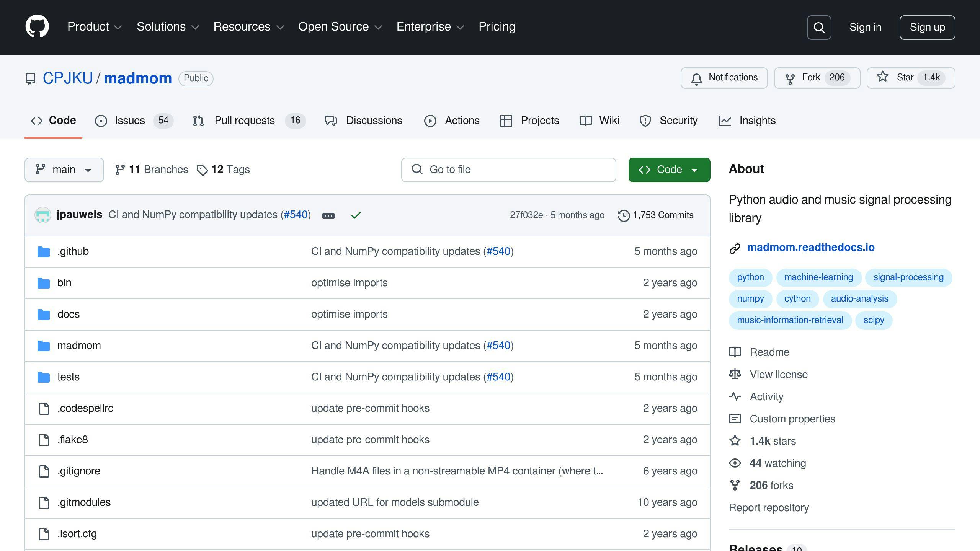Expand the green Code dropdown
The height and width of the screenshot is (551, 980).
(x=669, y=170)
